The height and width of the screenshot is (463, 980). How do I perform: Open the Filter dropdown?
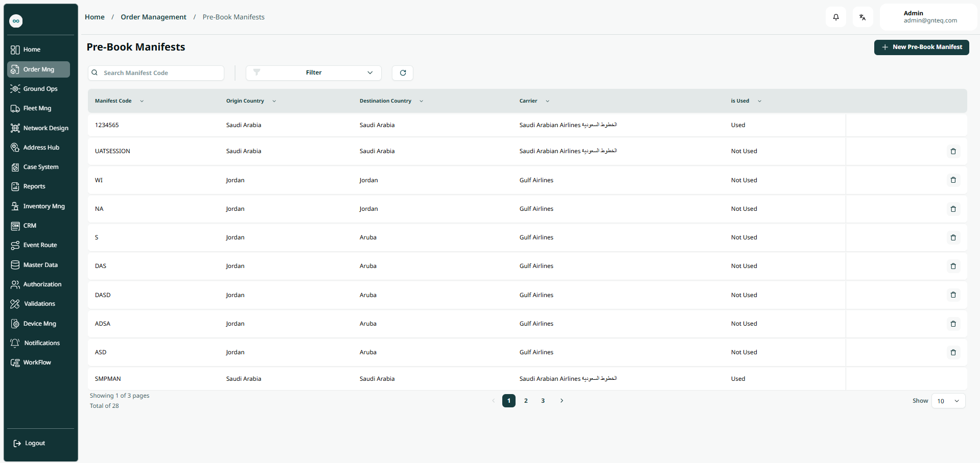pos(313,73)
